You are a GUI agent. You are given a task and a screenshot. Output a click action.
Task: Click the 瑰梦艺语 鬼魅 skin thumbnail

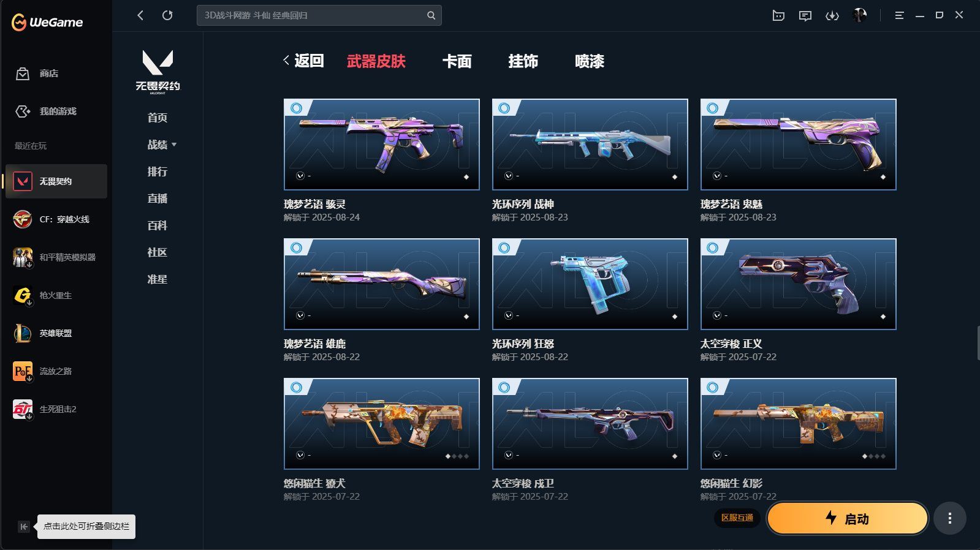798,145
